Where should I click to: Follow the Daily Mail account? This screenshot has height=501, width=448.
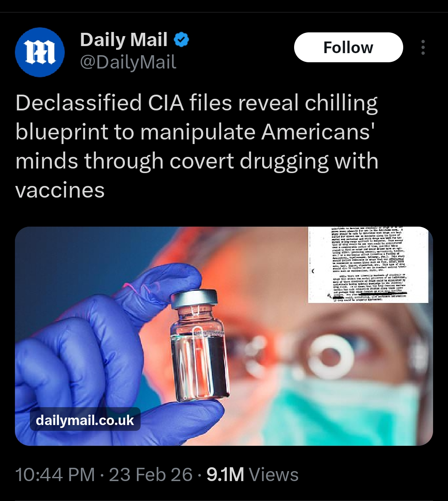(x=348, y=47)
